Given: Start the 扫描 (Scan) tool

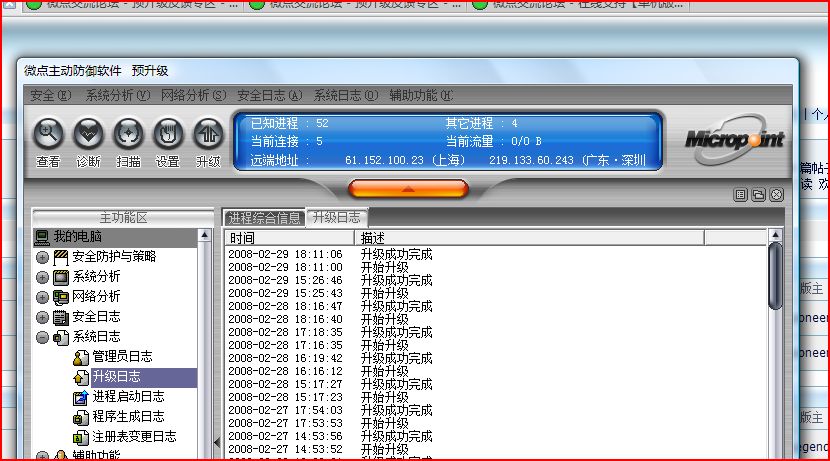Looking at the screenshot, I should pyautogui.click(x=128, y=133).
